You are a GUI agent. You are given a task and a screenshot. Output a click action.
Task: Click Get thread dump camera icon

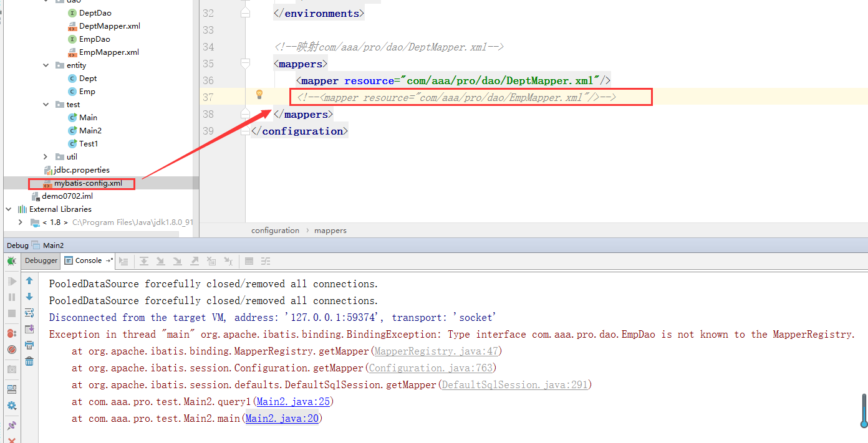[12, 369]
